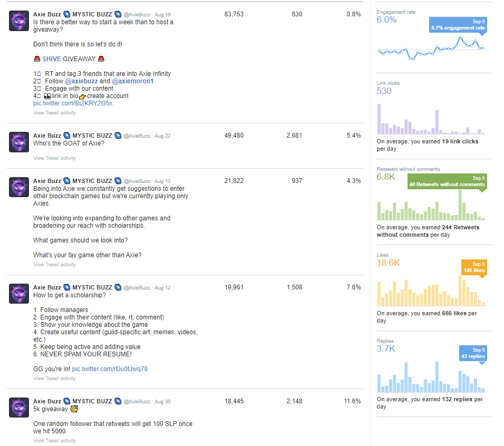Click the Sep 5 43 replies tooltip
This screenshot has height=446, width=504.
tap(473, 353)
